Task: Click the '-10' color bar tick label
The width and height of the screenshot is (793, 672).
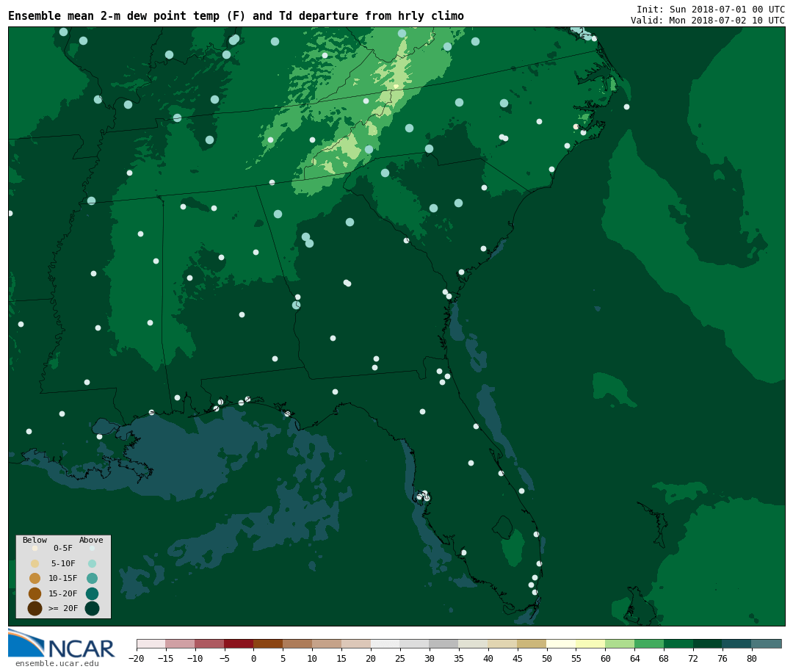Action: click(x=195, y=658)
